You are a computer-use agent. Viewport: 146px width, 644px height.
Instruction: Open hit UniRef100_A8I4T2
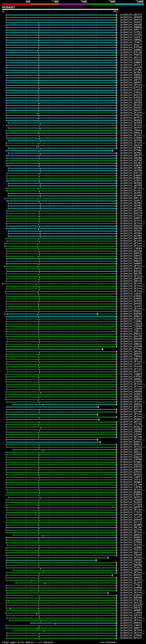tap(131, 15)
